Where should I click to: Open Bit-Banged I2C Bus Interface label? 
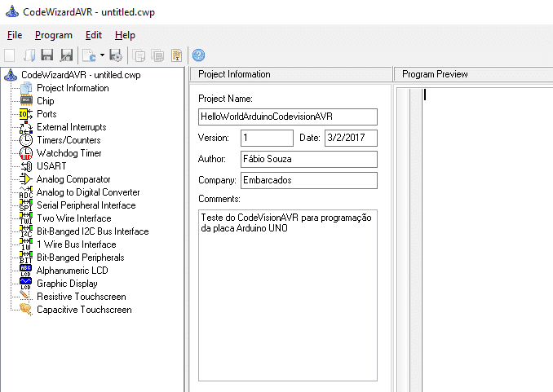[93, 231]
